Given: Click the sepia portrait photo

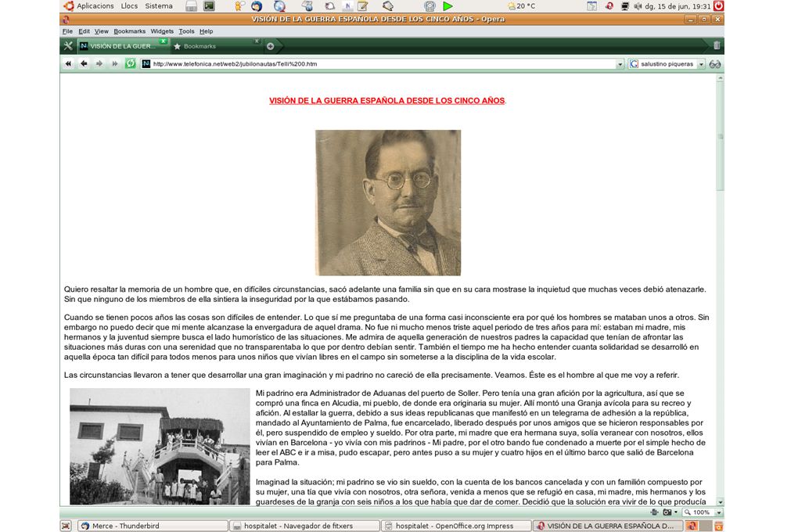Looking at the screenshot, I should coord(388,203).
